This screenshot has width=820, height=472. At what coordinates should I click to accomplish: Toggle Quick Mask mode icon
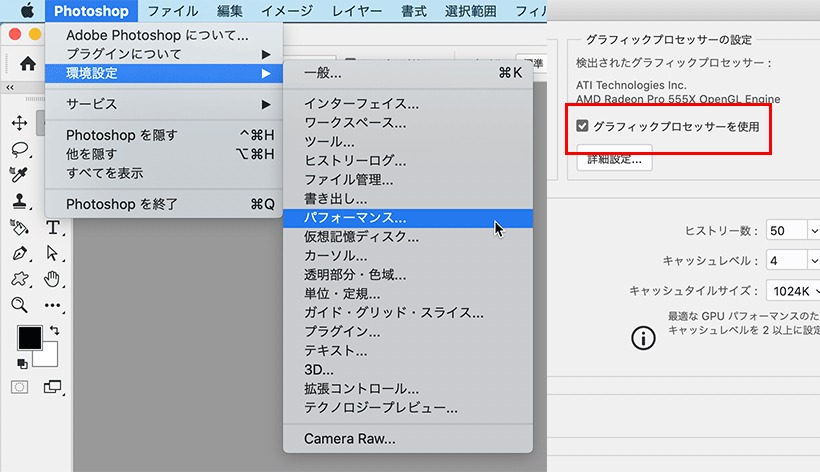coord(19,387)
